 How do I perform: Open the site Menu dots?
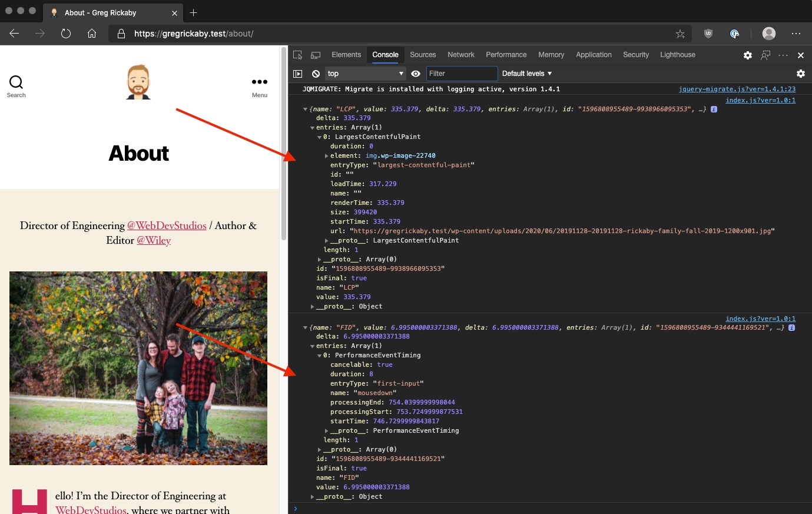(x=260, y=87)
